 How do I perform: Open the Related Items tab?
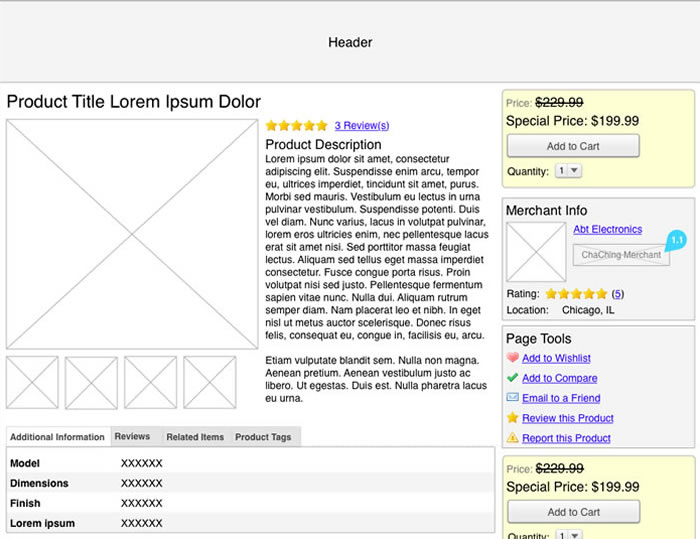point(195,437)
